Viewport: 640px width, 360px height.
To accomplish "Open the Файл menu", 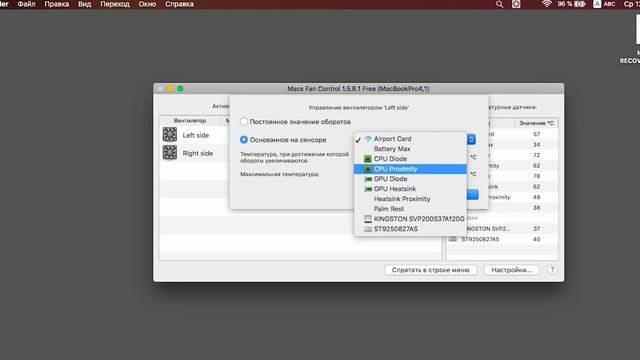I will pos(27,4).
